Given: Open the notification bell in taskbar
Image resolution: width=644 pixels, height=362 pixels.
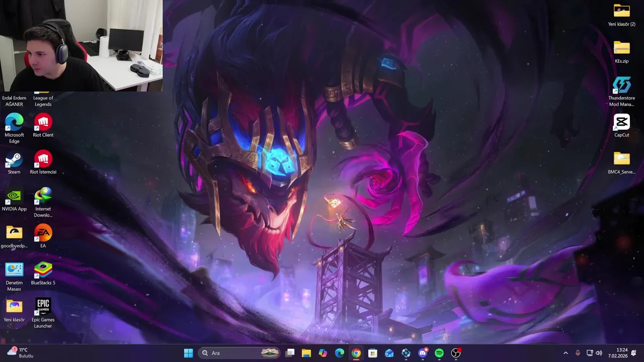Looking at the screenshot, I should pos(634,353).
